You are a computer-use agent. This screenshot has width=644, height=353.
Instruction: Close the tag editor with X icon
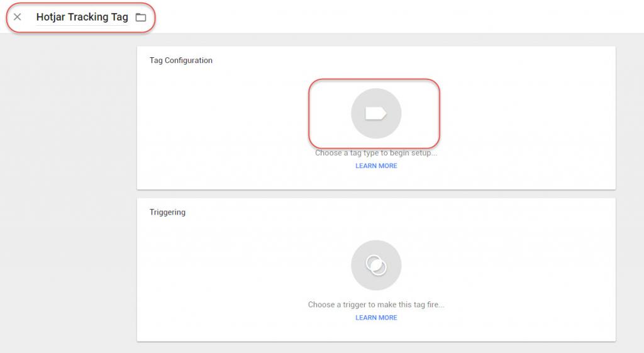point(17,17)
